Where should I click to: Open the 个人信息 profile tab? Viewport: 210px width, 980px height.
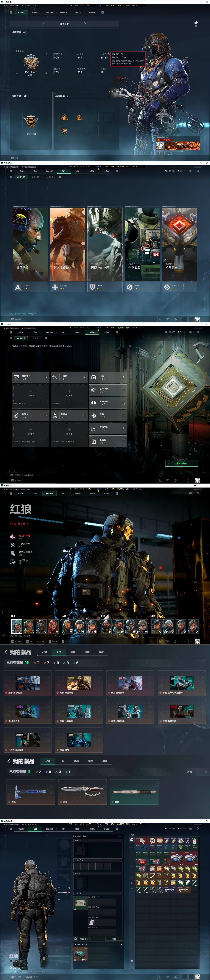pos(21,13)
